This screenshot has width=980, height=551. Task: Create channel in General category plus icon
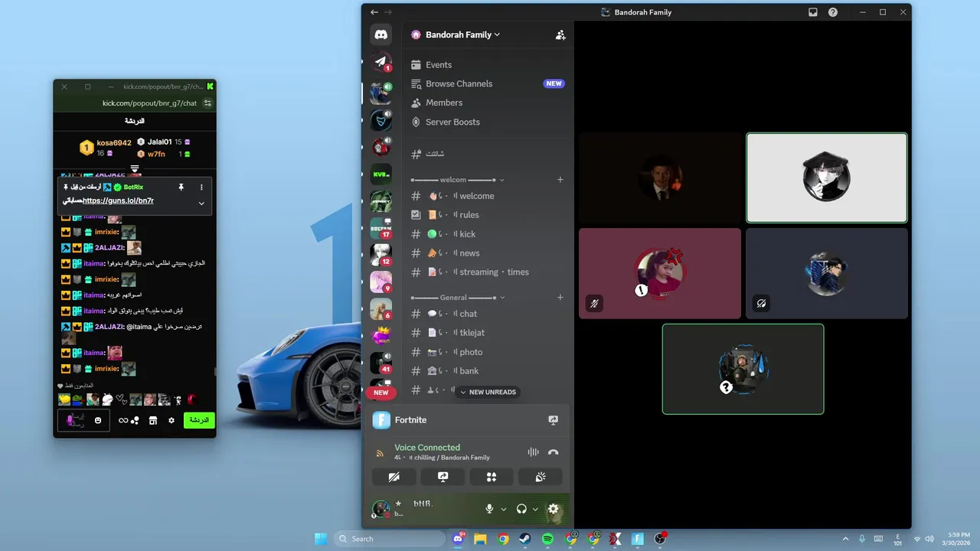click(560, 298)
